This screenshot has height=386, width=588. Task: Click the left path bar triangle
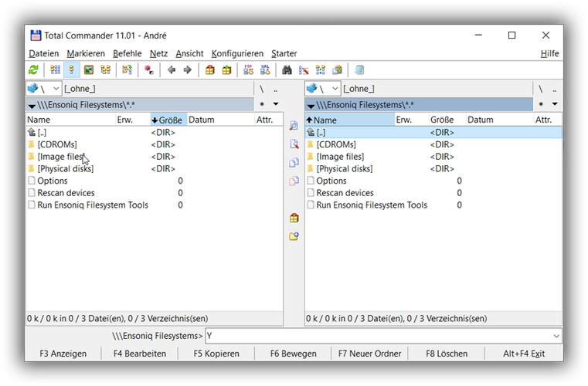pos(32,106)
